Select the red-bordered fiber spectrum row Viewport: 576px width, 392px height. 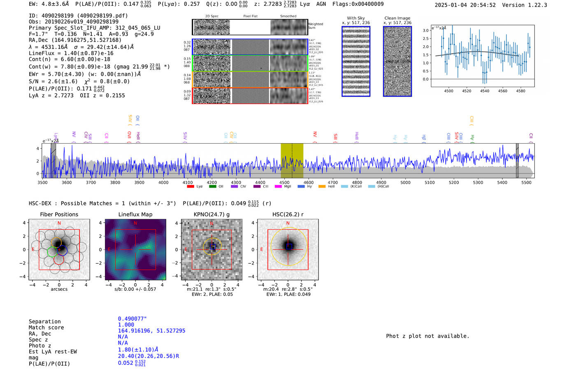point(250,95)
